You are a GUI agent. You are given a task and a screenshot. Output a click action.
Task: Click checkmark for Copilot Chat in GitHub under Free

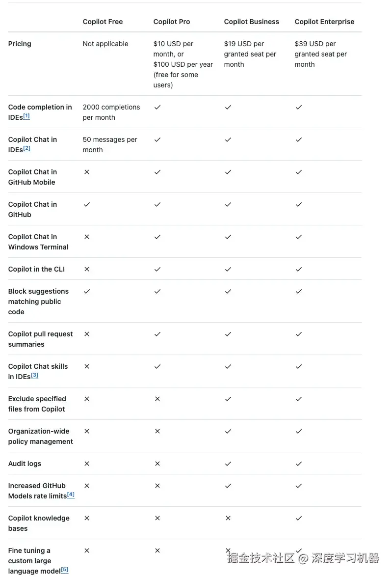click(87, 204)
